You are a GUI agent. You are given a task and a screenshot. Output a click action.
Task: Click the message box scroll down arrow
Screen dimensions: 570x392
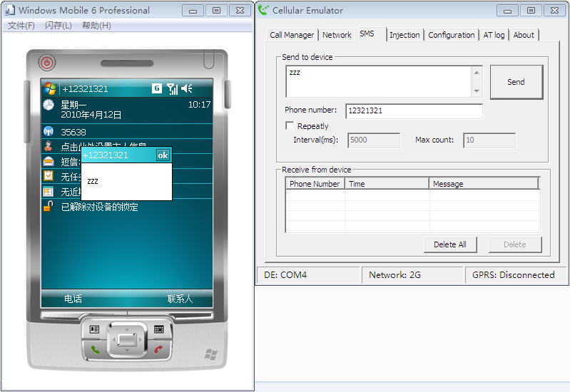click(477, 91)
